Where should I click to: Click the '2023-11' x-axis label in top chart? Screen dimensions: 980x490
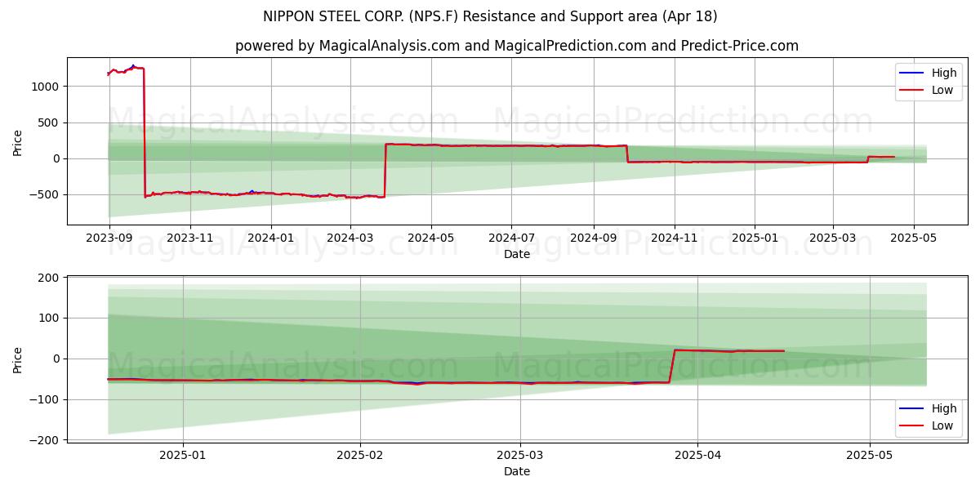tap(190, 238)
